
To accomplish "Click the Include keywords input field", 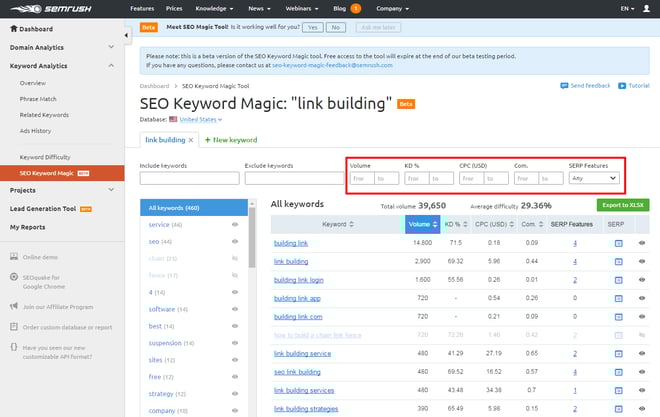I will pos(189,178).
